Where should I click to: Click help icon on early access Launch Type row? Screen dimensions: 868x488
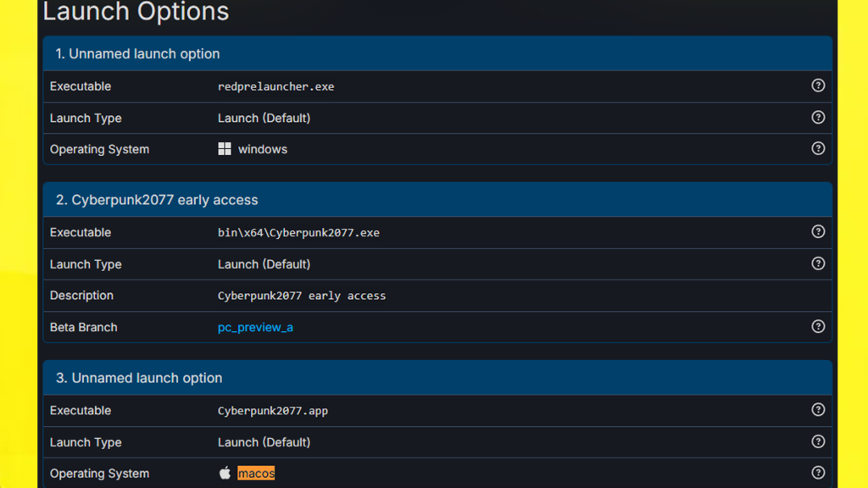click(818, 263)
